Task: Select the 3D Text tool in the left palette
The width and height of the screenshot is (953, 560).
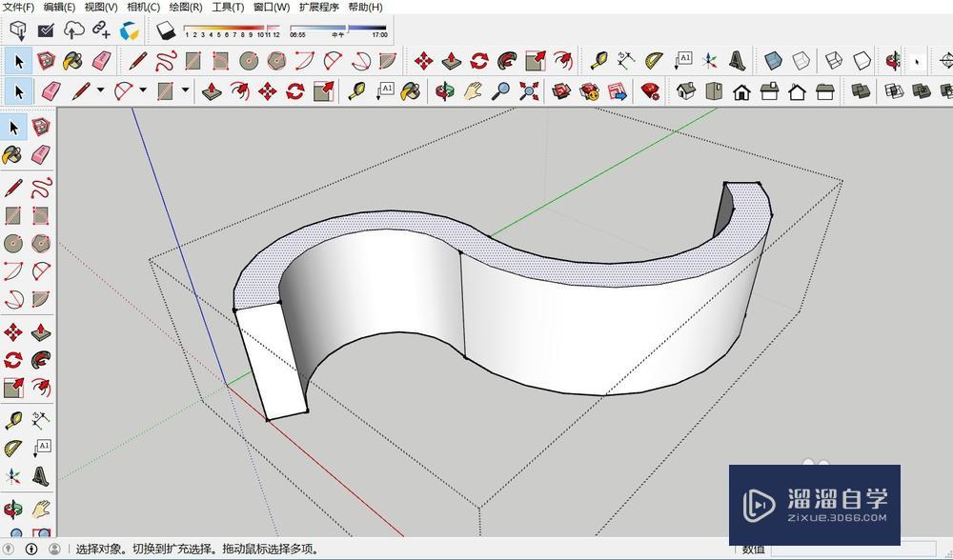Action: pyautogui.click(x=41, y=477)
